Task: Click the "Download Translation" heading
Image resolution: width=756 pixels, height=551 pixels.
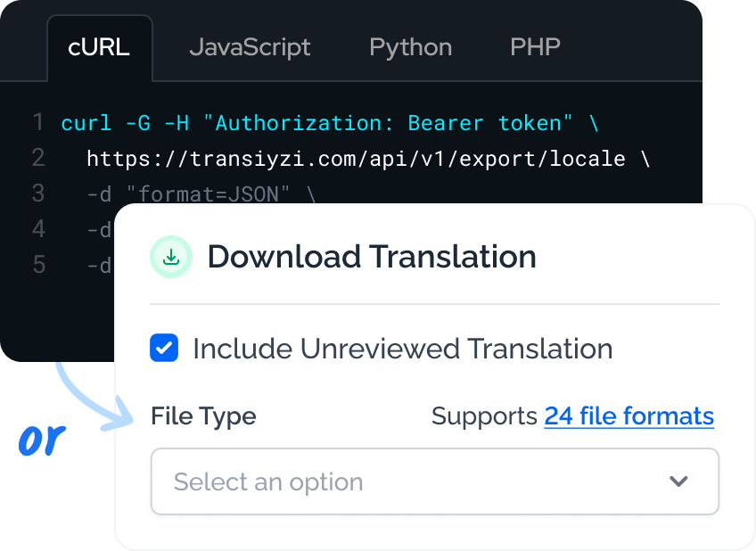Action: pos(372,257)
